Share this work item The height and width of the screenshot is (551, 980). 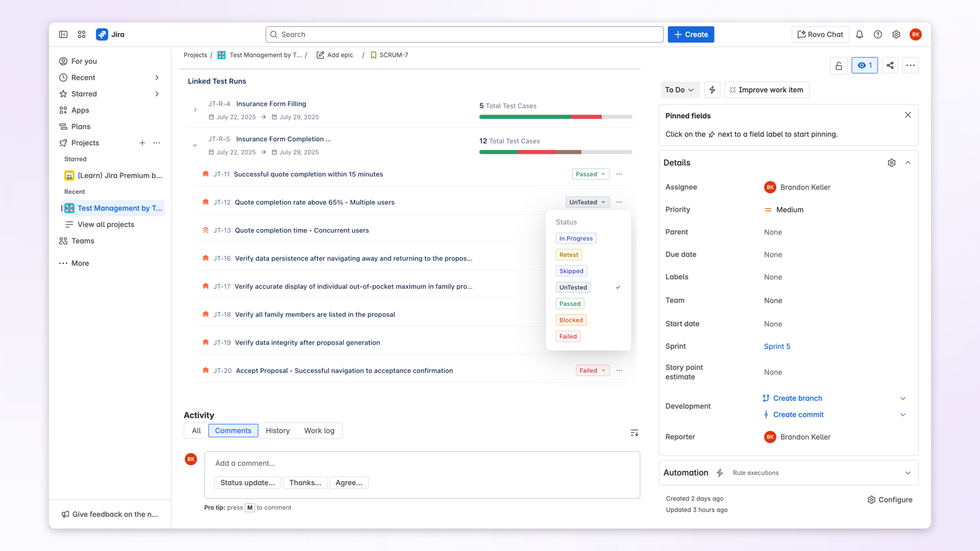(x=890, y=66)
